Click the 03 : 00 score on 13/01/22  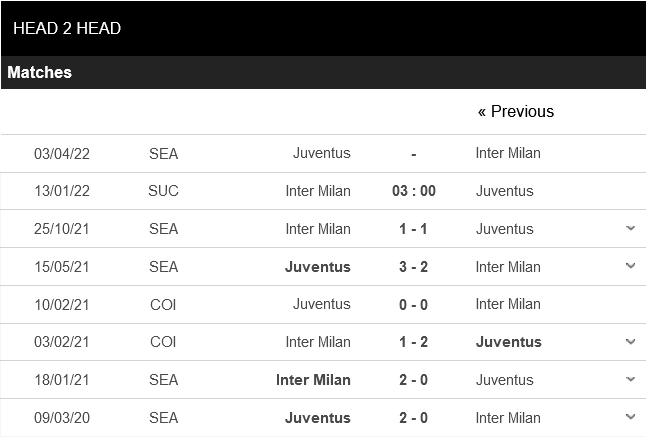click(x=413, y=191)
